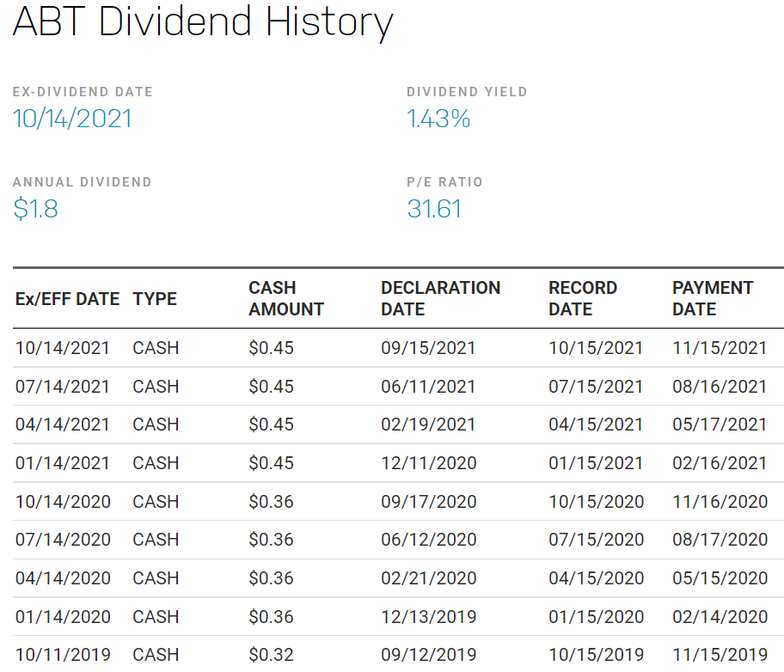Select ex date 10/11/2019
Image resolution: width=784 pixels, height=672 pixels.
point(63,655)
